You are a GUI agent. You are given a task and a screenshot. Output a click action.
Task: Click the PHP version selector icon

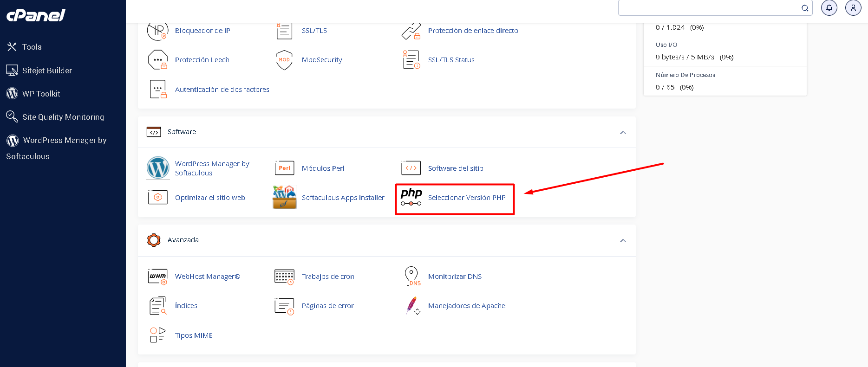click(411, 197)
